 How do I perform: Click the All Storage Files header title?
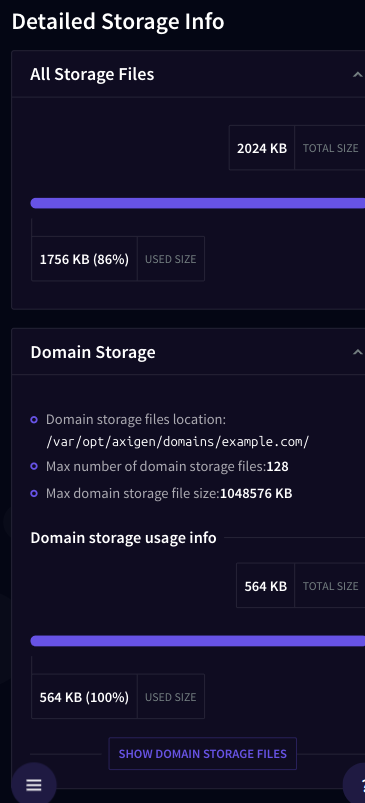[92, 74]
